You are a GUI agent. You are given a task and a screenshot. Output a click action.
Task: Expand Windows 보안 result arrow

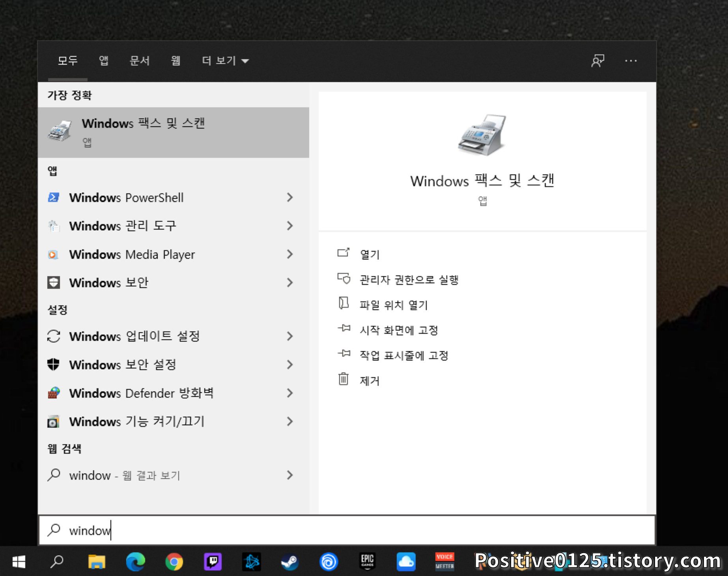[290, 282]
